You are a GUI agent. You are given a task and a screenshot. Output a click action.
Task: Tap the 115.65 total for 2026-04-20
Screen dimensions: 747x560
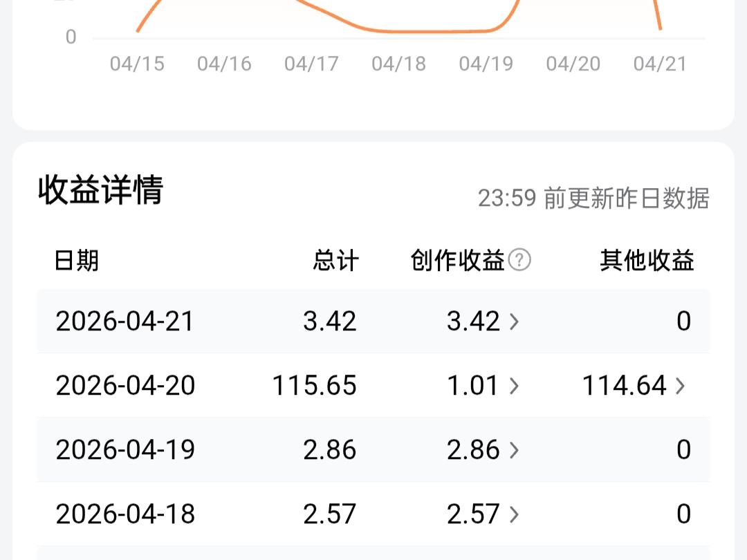click(x=314, y=385)
